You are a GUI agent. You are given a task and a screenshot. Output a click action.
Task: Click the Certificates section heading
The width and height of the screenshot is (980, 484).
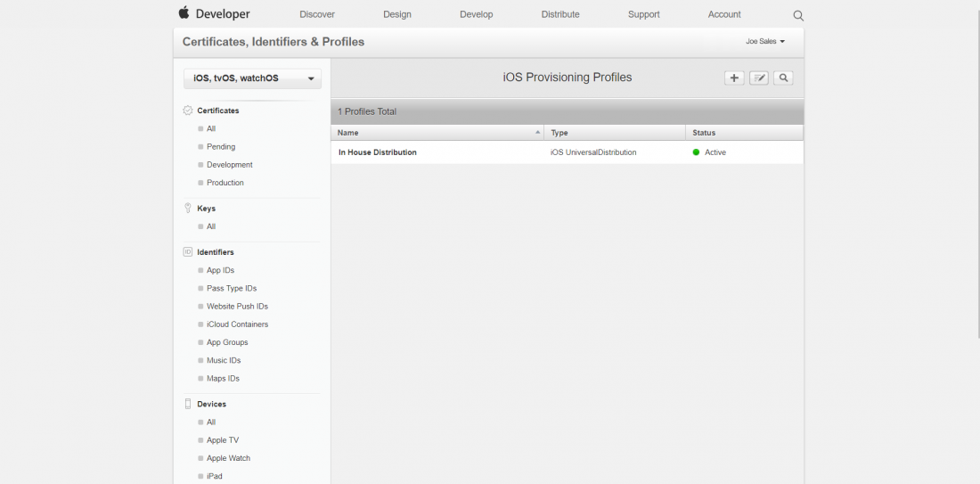[218, 111]
